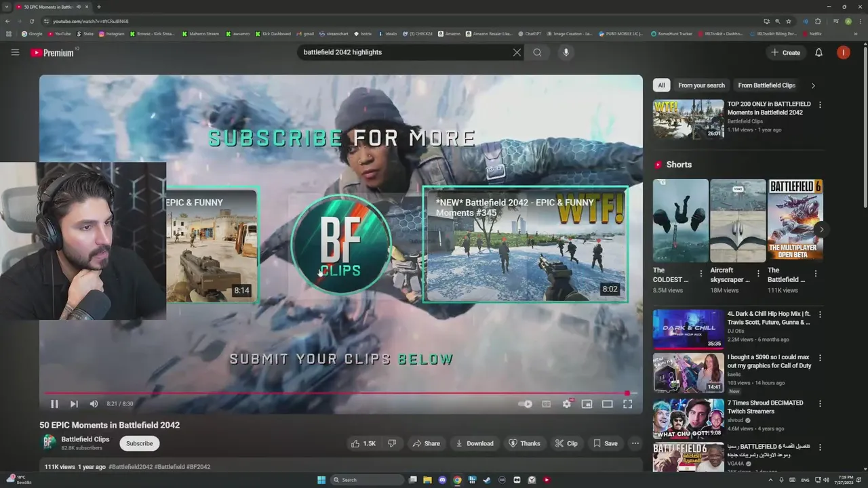Share the video
Screen dimensions: 868x488
pyautogui.click(x=426, y=443)
